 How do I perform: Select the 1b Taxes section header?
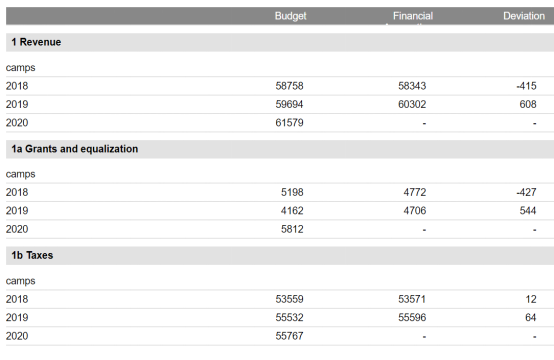click(32, 255)
